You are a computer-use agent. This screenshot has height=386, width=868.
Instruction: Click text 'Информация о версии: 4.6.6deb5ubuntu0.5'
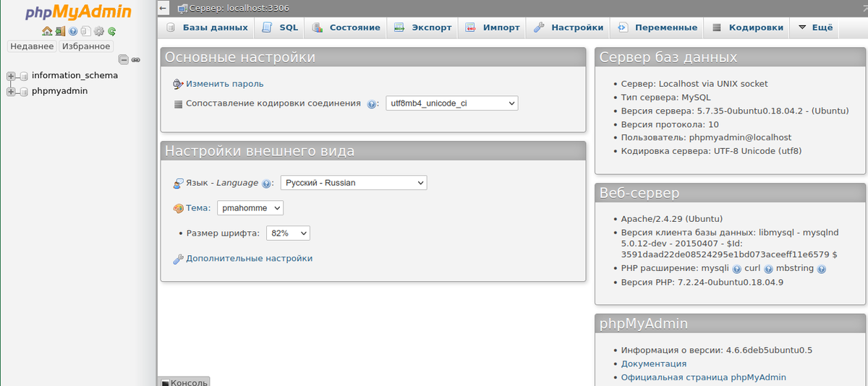pos(717,351)
